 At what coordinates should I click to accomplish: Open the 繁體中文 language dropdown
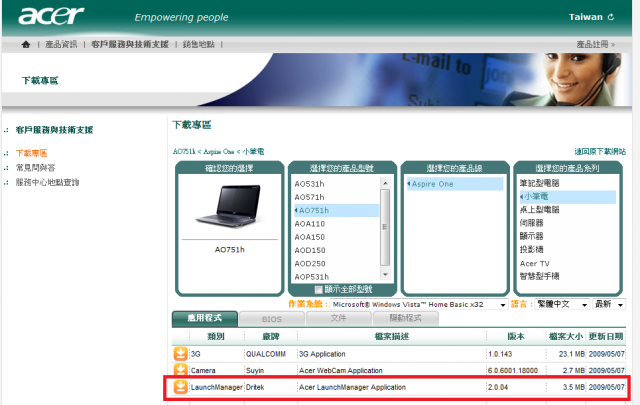[x=562, y=305]
